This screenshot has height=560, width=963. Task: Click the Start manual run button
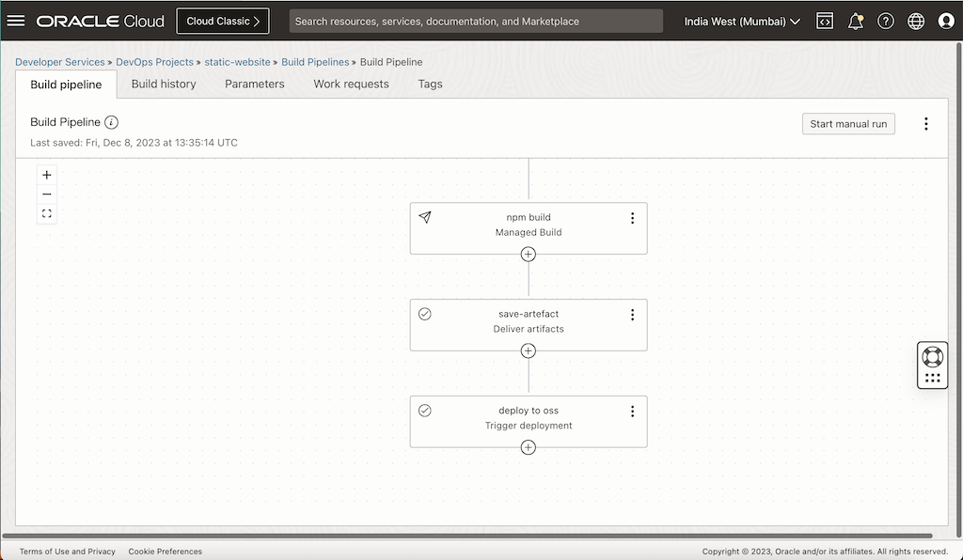(848, 123)
